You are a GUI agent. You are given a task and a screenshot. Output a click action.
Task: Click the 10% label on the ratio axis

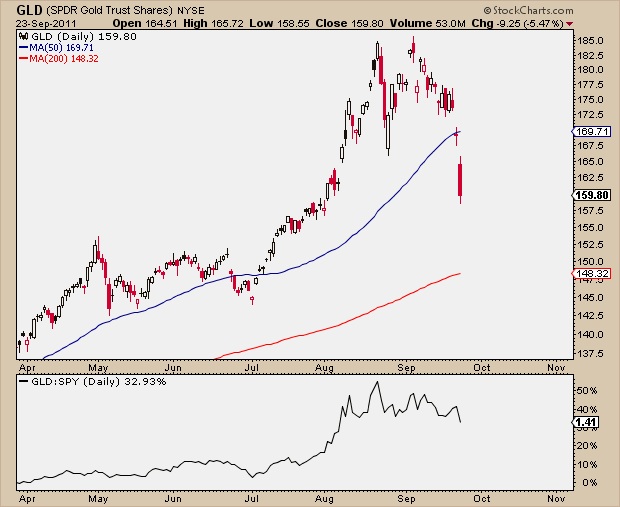(x=587, y=464)
